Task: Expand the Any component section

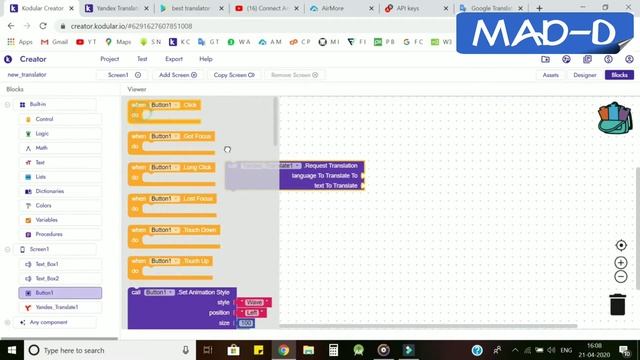Action: 7,322
